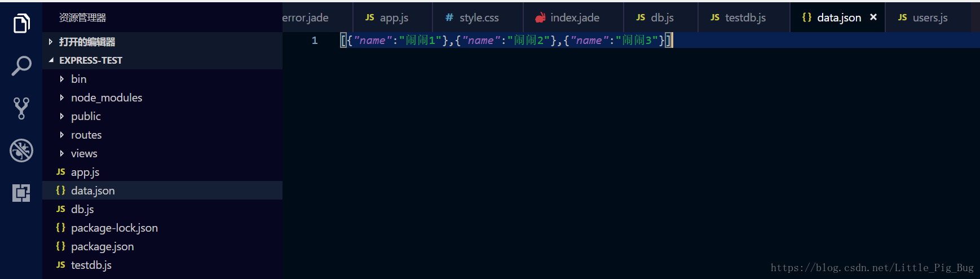Open package.json in the file tree
Image resolution: width=980 pixels, height=279 pixels.
[x=162, y=246]
